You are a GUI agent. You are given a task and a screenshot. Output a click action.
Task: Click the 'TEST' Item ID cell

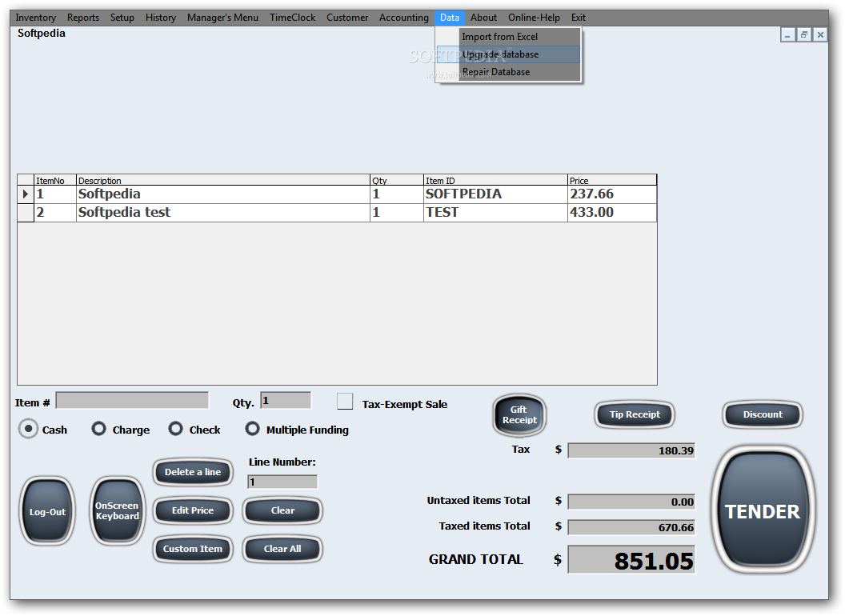(x=495, y=212)
